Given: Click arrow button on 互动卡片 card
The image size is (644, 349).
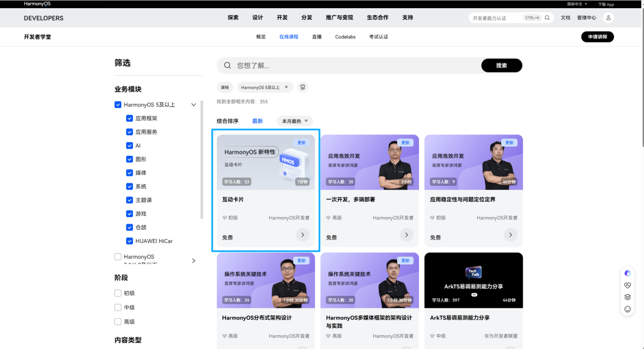Looking at the screenshot, I should click(x=303, y=235).
